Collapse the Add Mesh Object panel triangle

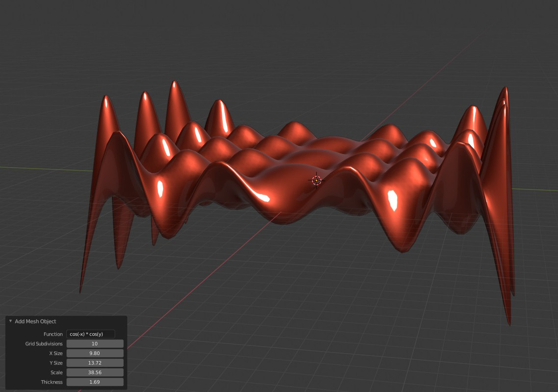point(10,321)
